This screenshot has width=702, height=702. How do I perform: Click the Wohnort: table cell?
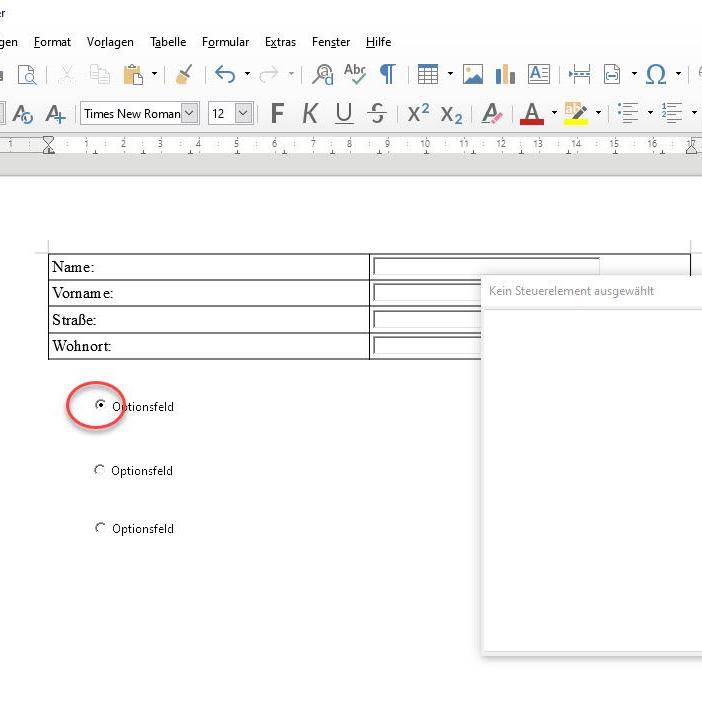coord(209,346)
